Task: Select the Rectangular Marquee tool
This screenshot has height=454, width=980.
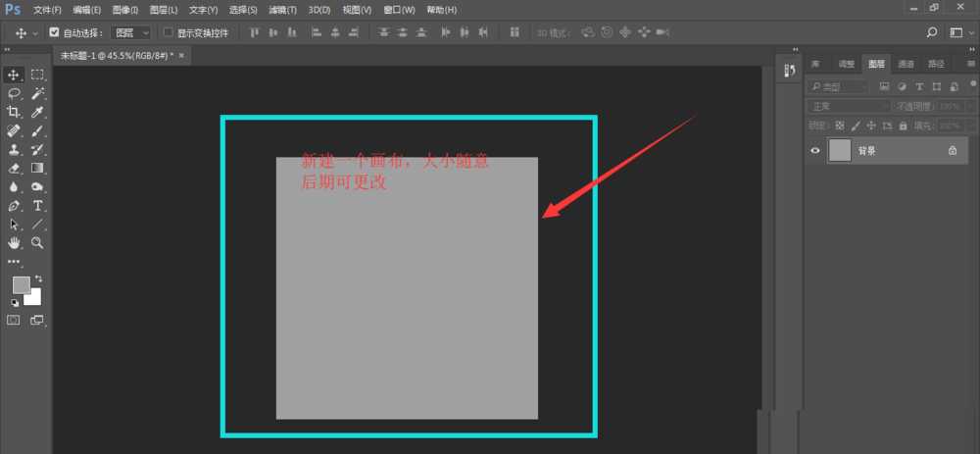Action: 37,75
